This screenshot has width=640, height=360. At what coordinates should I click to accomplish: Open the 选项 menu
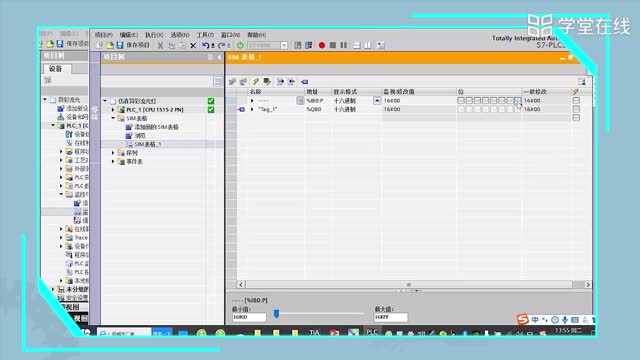180,35
